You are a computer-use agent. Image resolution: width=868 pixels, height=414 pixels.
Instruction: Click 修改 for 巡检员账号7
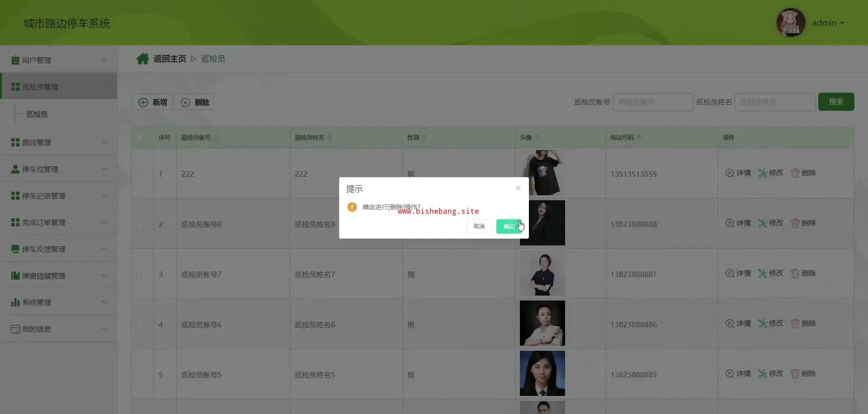tap(771, 273)
